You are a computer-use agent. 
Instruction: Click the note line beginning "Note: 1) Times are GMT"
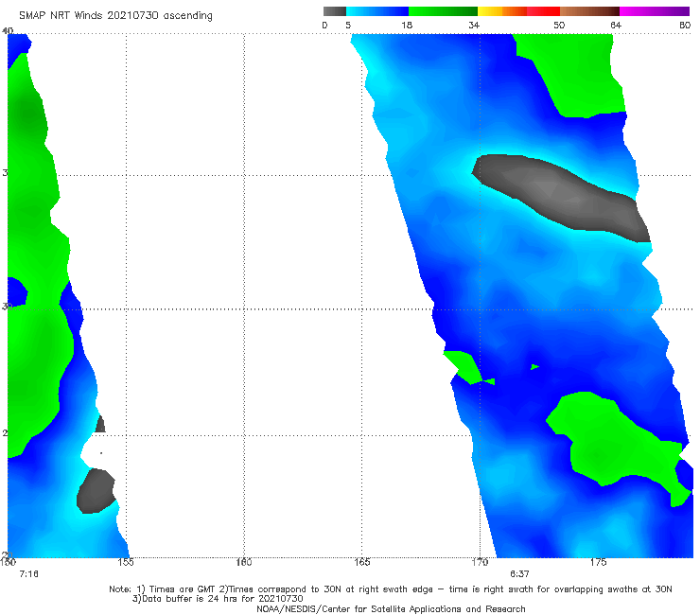point(391,589)
